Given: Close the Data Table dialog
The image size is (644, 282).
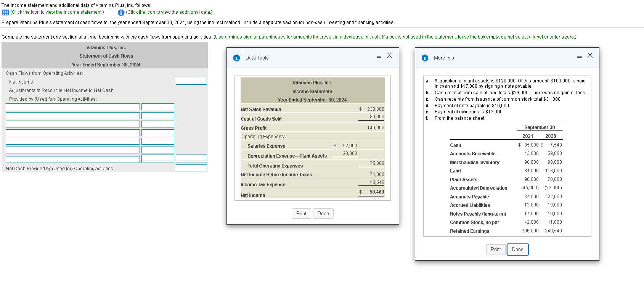Looking at the screenshot, I should click(389, 55).
